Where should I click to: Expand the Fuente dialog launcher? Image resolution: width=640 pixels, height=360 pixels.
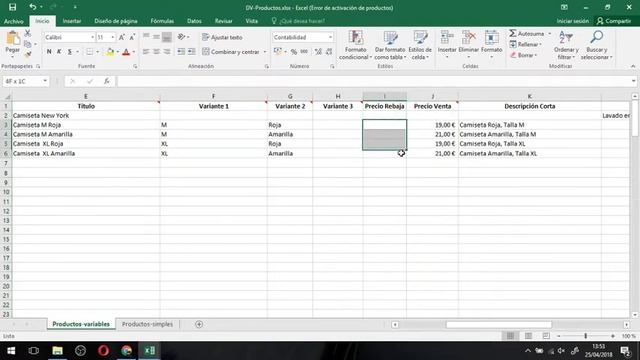[135, 66]
